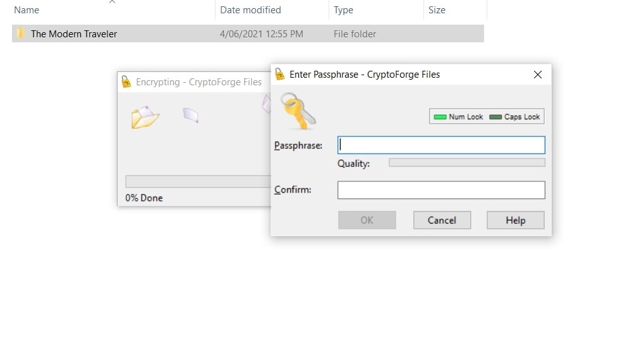Close the Enter Passphrase dialog window
This screenshot has width=644, height=362.
click(538, 75)
